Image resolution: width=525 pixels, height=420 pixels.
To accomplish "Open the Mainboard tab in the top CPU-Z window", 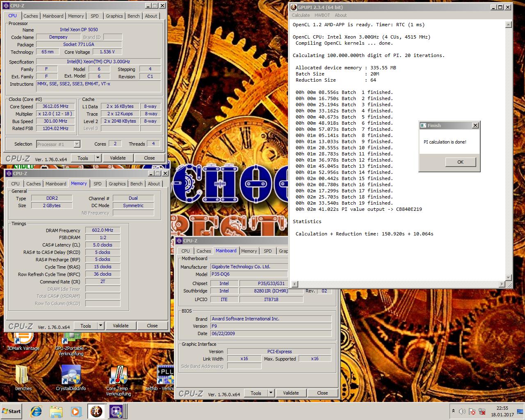I will coord(53,16).
